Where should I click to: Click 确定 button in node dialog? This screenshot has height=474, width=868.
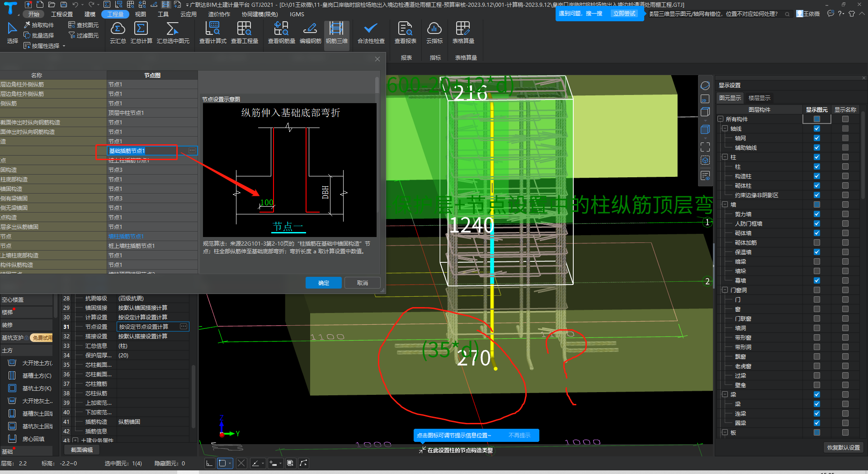(x=324, y=283)
